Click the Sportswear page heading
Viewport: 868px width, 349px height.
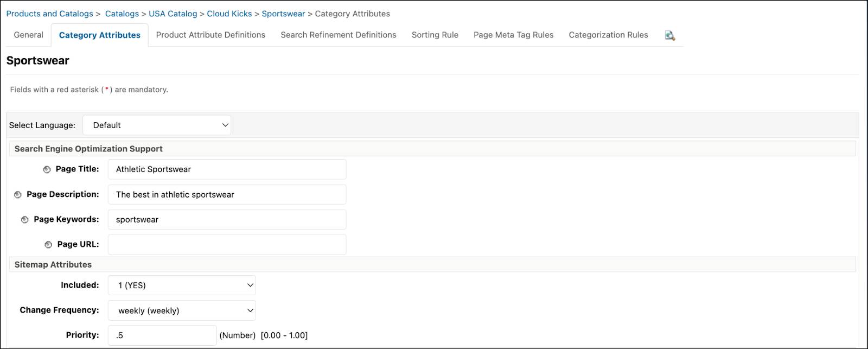(38, 60)
